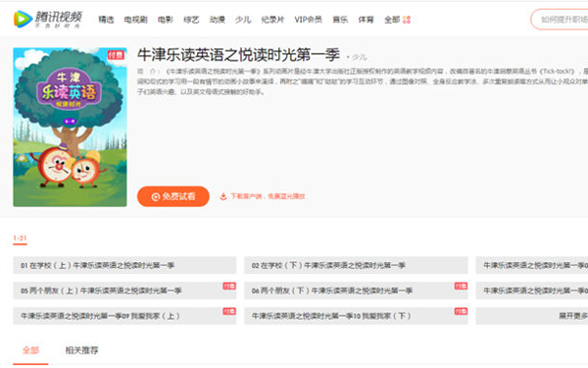
Task: Click the 简介 description paragraph
Action: (x=363, y=81)
